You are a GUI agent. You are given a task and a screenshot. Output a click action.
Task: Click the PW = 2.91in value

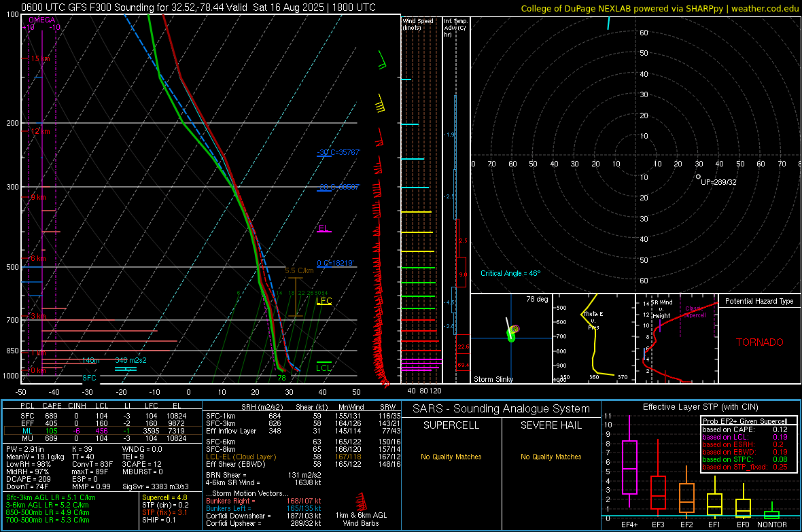[x=25, y=449]
